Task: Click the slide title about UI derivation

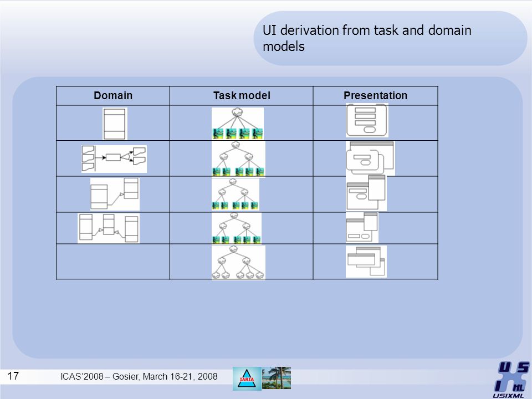Action: tap(367, 38)
